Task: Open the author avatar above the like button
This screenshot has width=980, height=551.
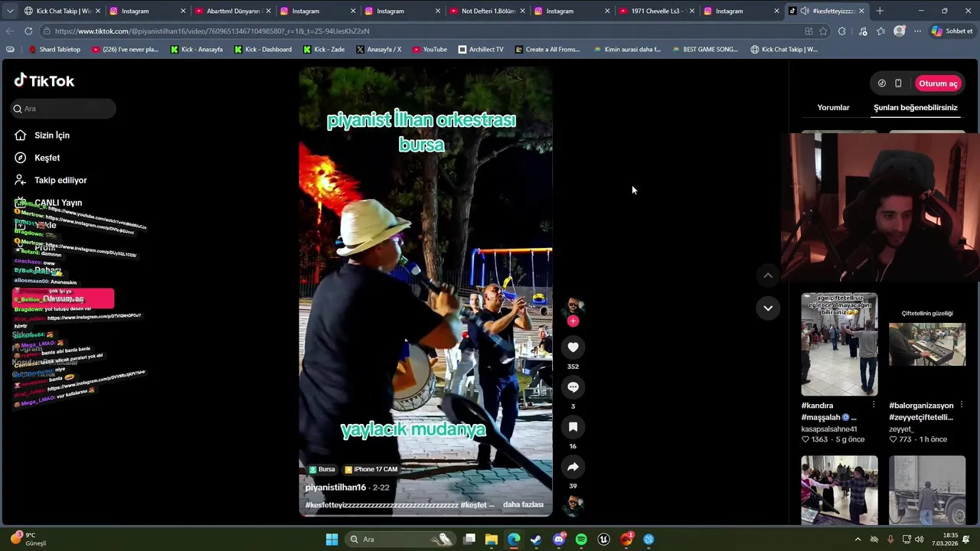Action: click(573, 308)
